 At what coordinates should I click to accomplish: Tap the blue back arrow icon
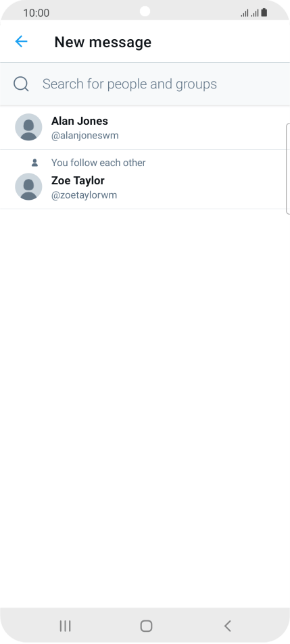pos(21,41)
